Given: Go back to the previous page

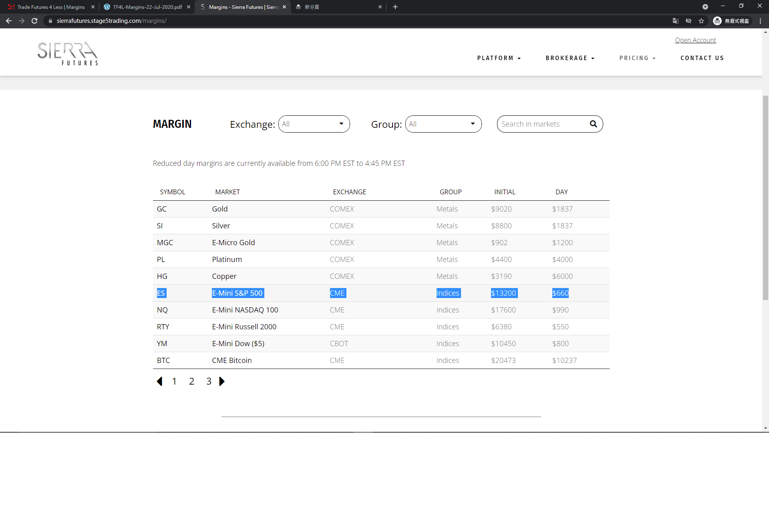Looking at the screenshot, I should point(9,21).
